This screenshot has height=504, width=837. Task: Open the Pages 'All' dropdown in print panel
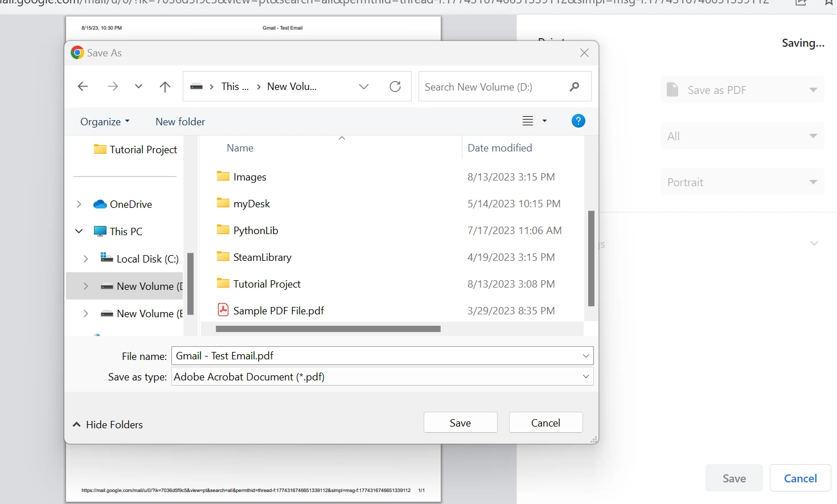(742, 136)
